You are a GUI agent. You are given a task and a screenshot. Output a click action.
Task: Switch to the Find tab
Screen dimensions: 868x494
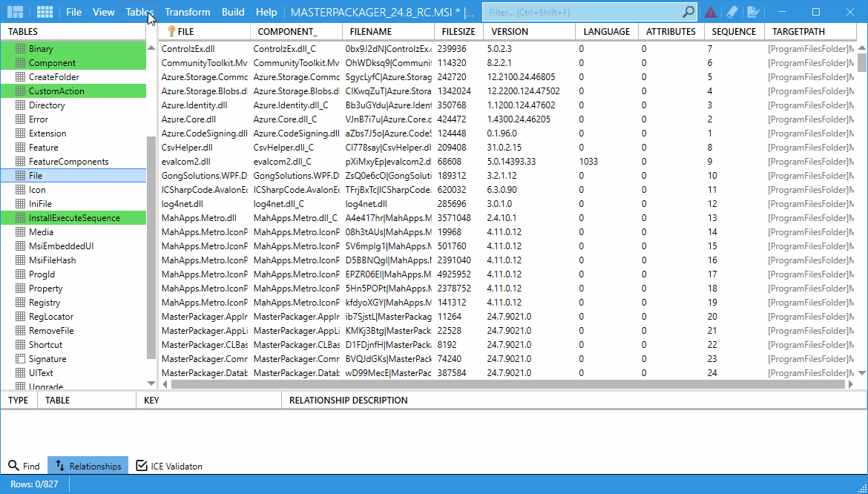point(24,466)
